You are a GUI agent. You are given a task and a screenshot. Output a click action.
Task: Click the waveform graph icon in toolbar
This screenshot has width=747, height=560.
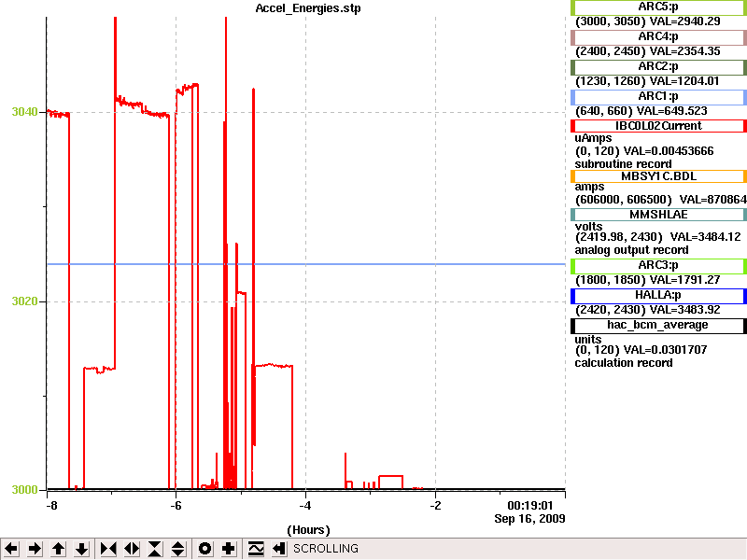pos(256,549)
